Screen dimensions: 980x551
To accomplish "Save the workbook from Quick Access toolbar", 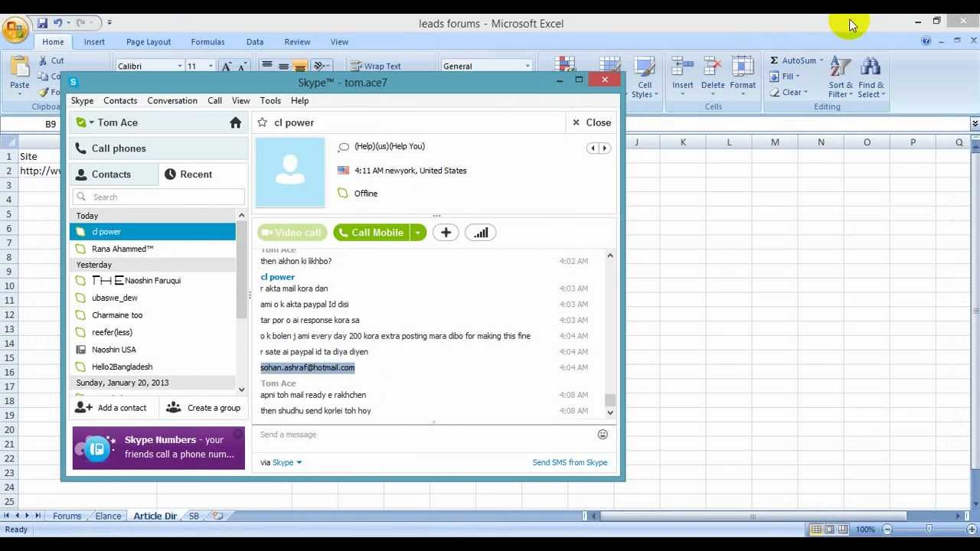I will [x=43, y=23].
